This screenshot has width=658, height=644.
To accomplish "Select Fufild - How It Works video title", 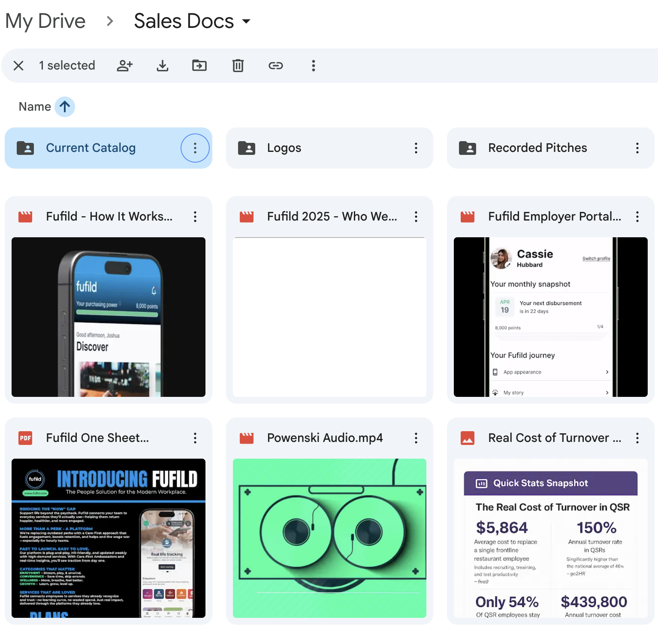I will point(109,217).
